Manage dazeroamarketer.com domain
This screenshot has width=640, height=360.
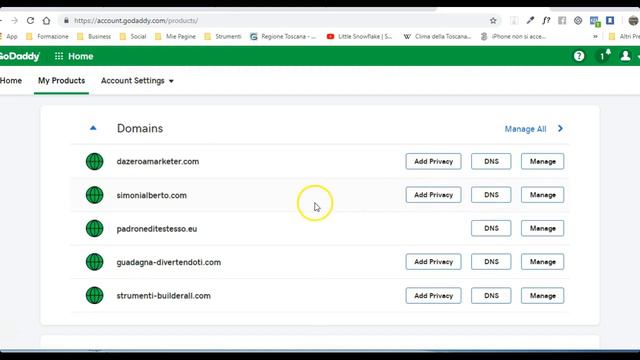pos(542,161)
